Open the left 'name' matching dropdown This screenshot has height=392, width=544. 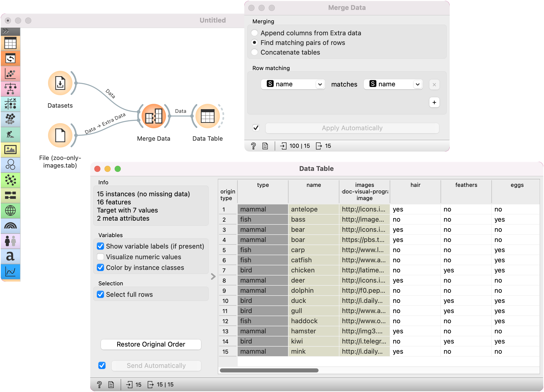[293, 84]
